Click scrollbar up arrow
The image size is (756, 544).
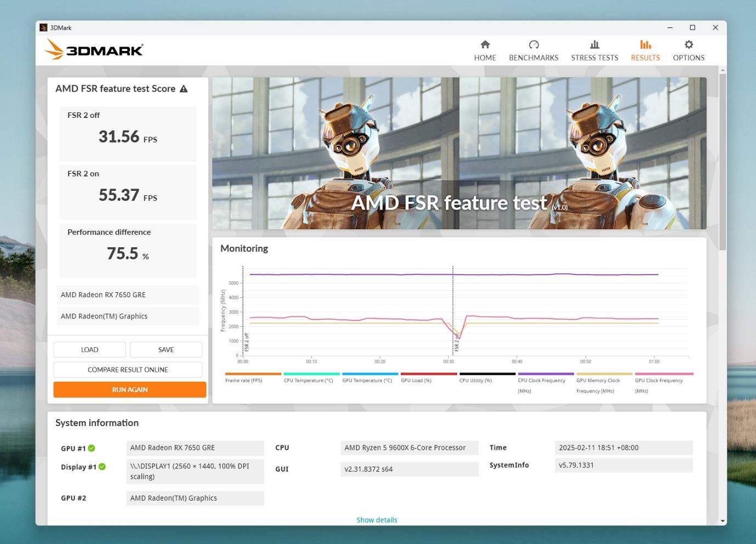tap(723, 70)
